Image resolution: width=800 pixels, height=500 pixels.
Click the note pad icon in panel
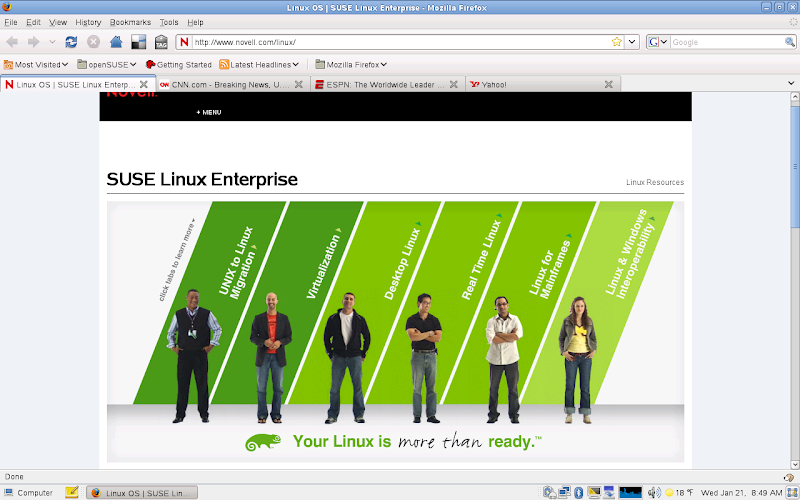(72, 492)
